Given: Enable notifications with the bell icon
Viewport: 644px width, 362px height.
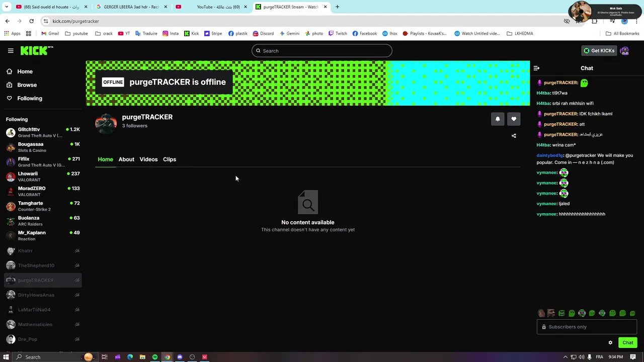Looking at the screenshot, I should tap(498, 119).
